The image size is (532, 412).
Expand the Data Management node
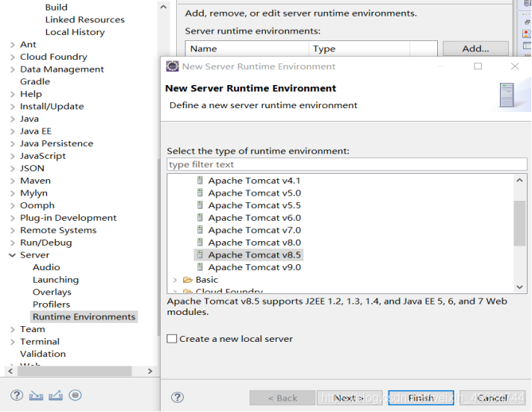[x=13, y=69]
